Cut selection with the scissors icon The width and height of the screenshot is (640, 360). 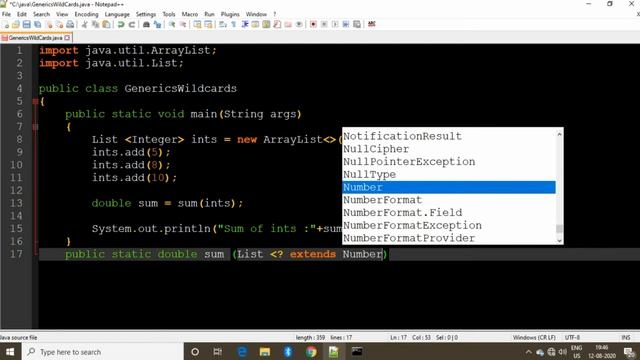click(x=84, y=24)
